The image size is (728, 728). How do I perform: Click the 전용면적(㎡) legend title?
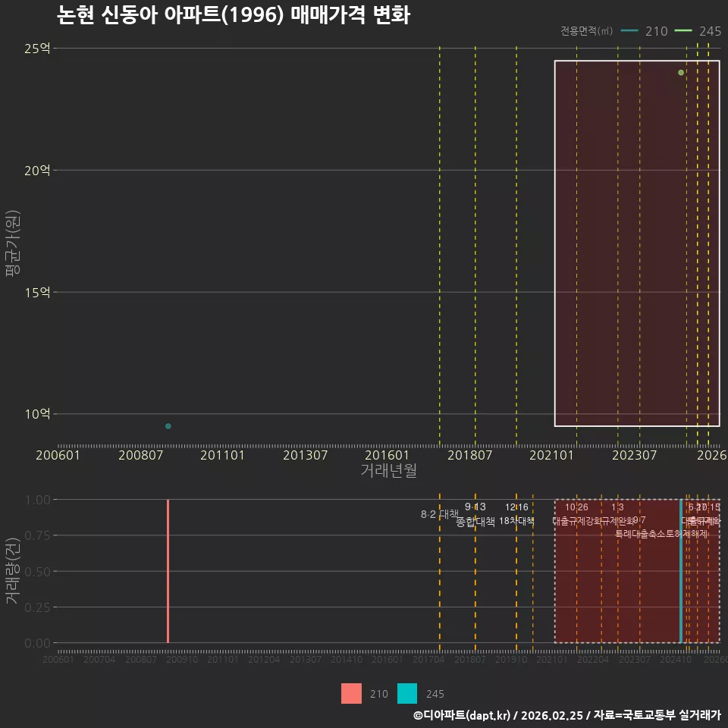point(586,31)
